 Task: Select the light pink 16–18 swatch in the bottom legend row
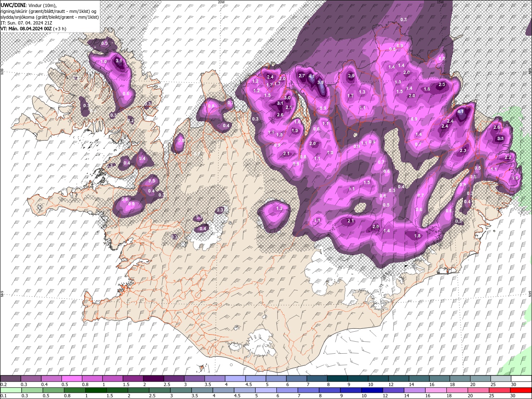(436, 390)
